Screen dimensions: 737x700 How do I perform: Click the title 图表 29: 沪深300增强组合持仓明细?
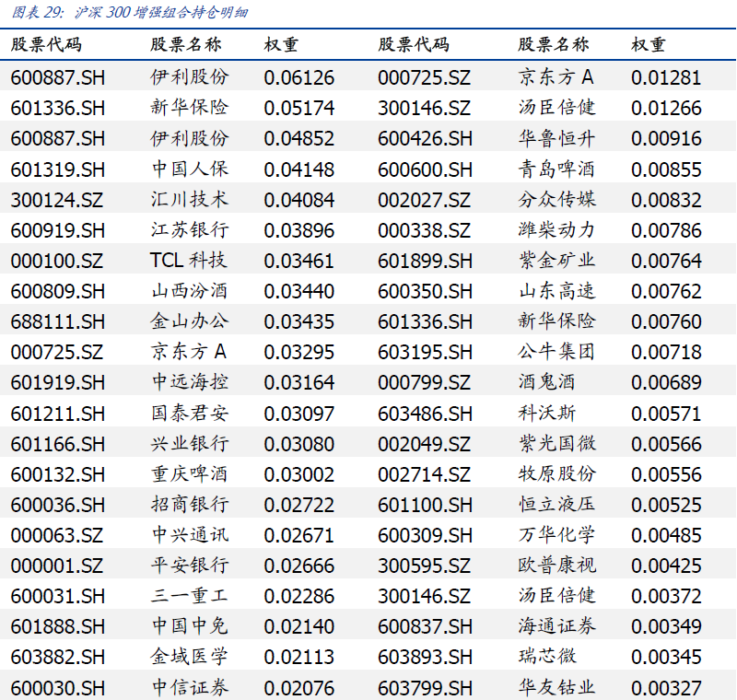[x=129, y=12]
